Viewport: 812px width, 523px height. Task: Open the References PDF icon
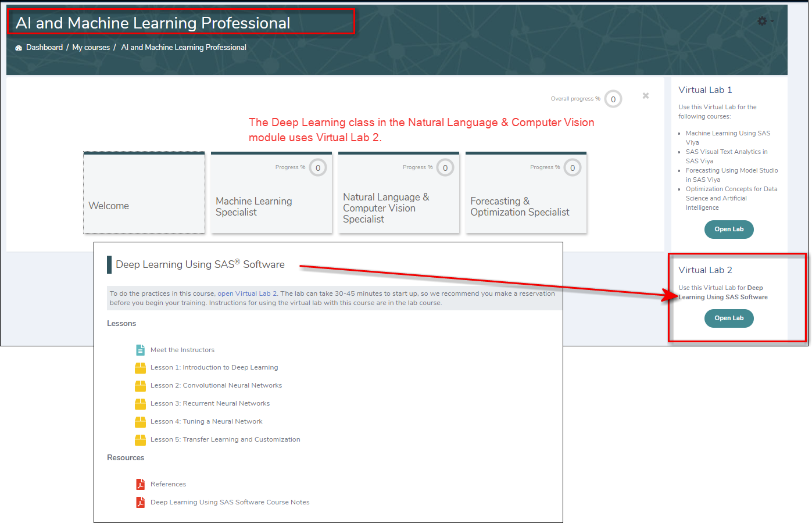[140, 483]
